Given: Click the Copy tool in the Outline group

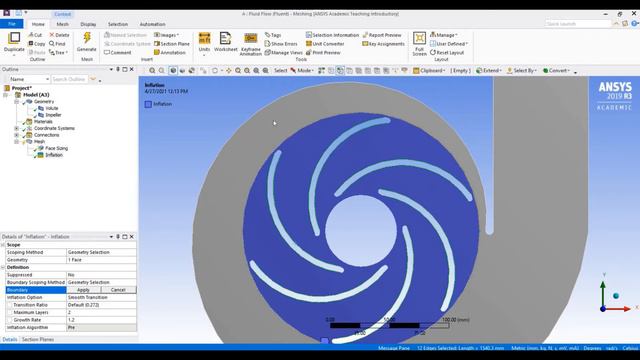Looking at the screenshot, I should pos(36,44).
